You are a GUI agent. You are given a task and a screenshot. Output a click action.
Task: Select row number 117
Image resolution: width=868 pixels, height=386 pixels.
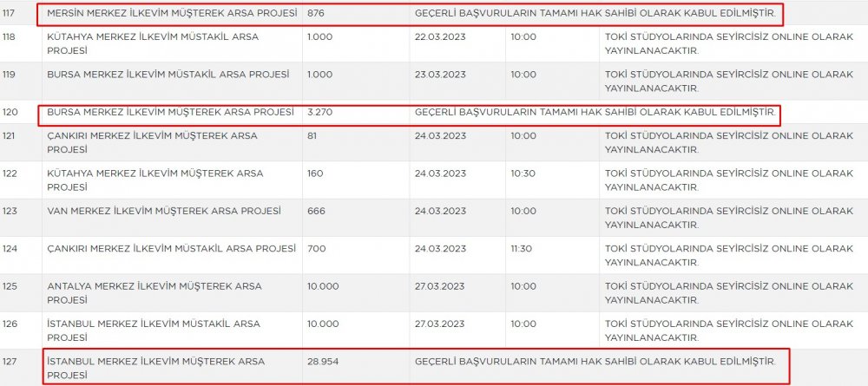9,13
